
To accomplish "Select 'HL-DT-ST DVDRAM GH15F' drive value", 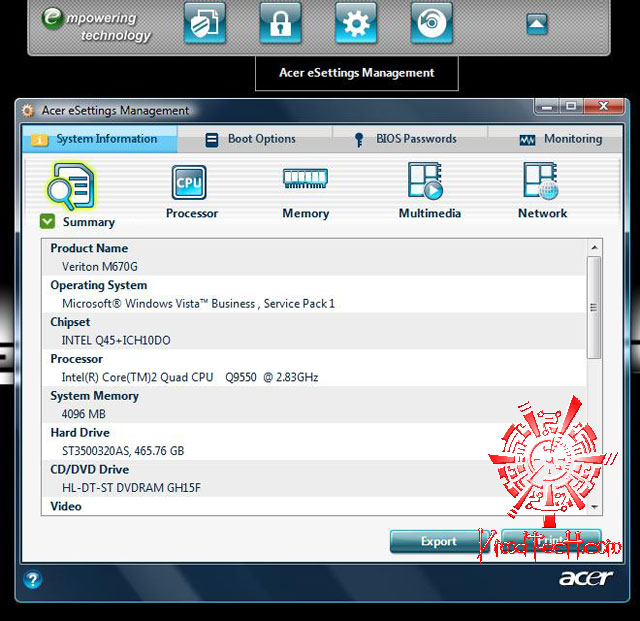I will [131, 487].
